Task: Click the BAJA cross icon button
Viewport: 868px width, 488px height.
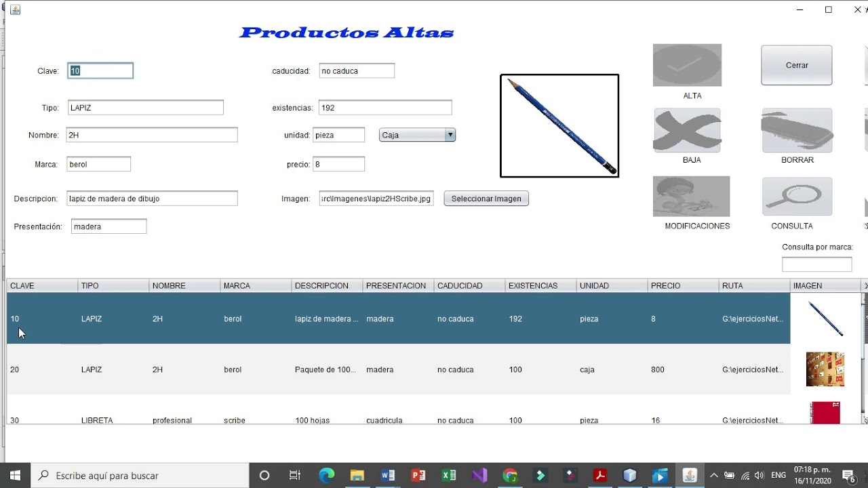Action: 687,130
